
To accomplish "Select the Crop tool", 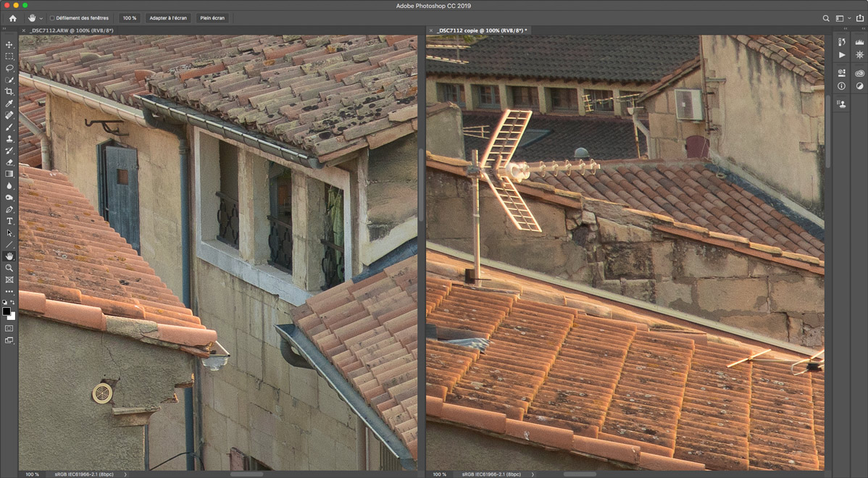I will click(9, 92).
